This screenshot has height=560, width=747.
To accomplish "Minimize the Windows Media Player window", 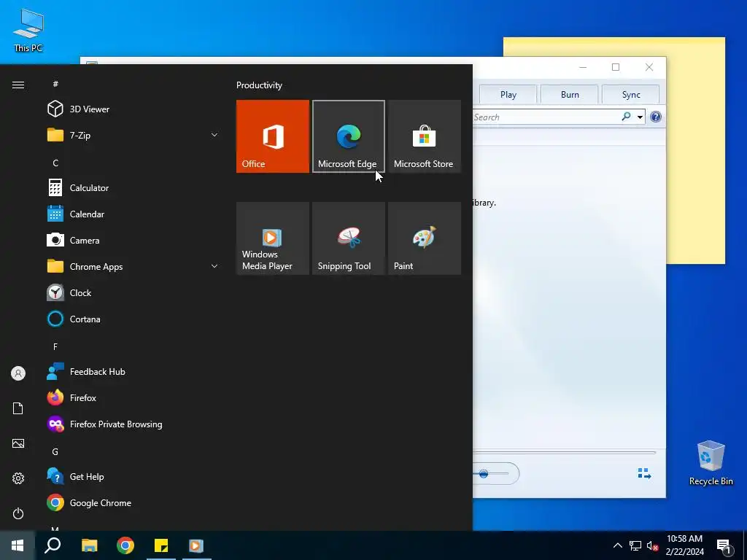I will 583,67.
